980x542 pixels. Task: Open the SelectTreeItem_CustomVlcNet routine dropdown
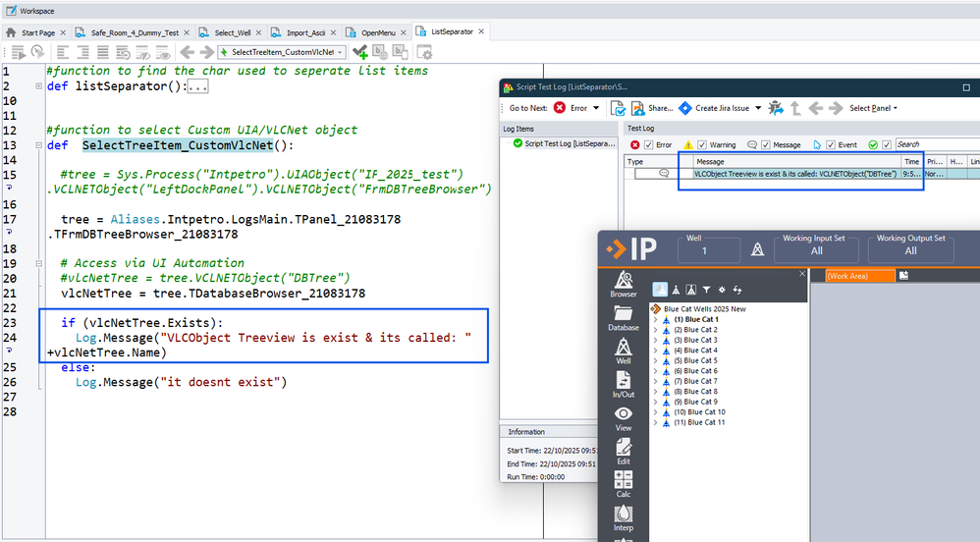click(x=340, y=52)
